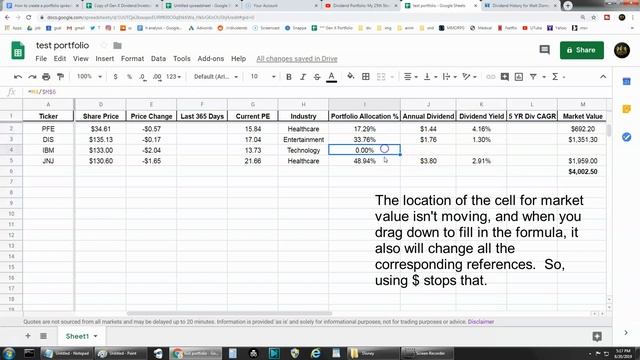Click All changes saved in Drive link
The image size is (640, 360).
[x=297, y=59]
